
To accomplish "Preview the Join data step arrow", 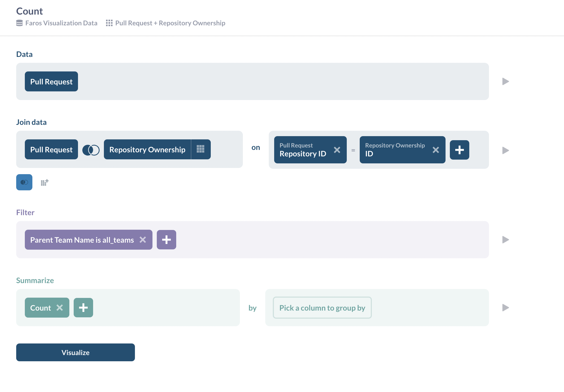I will tap(505, 150).
